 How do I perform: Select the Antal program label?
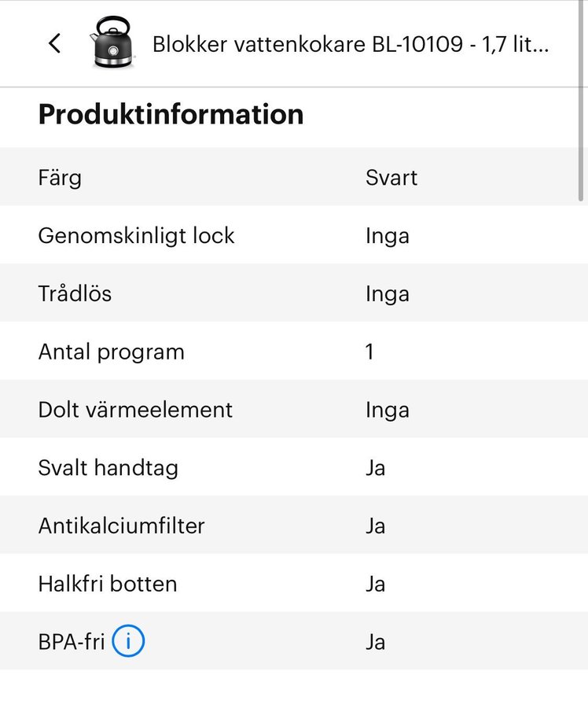click(111, 352)
